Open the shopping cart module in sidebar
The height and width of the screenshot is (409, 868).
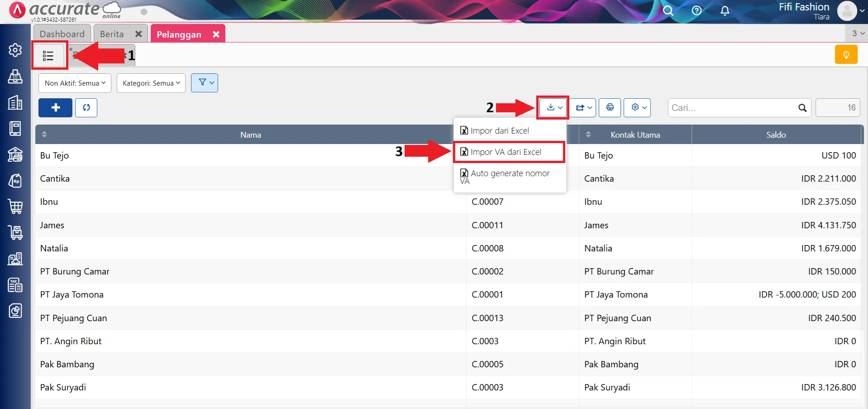point(15,207)
